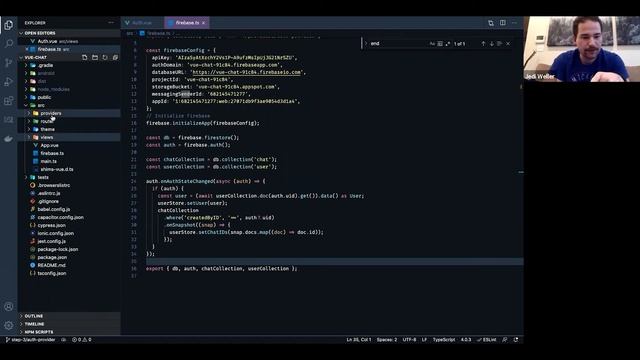This screenshot has width=640, height=360.
Task: Toggle Match Case in find widget
Action: point(432,44)
